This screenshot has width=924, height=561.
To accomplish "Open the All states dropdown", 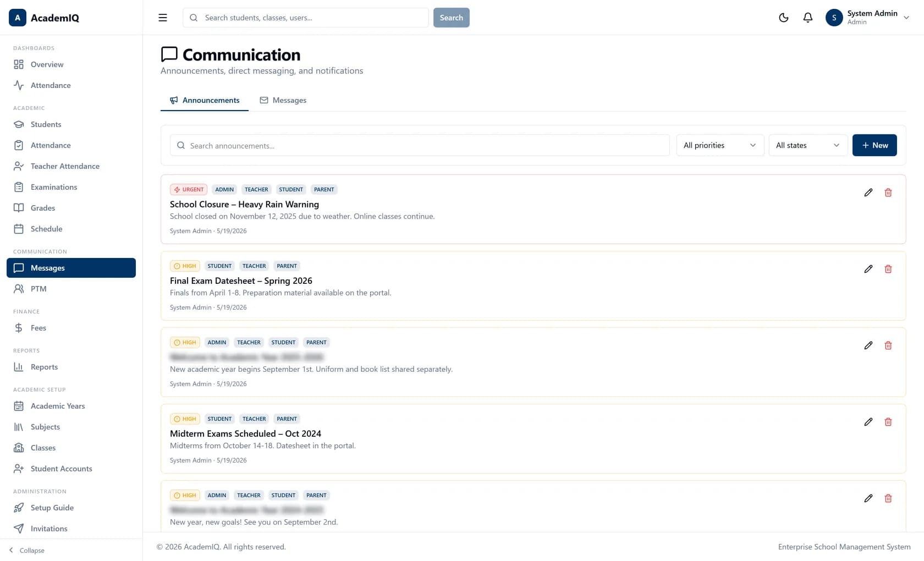I will [x=808, y=145].
